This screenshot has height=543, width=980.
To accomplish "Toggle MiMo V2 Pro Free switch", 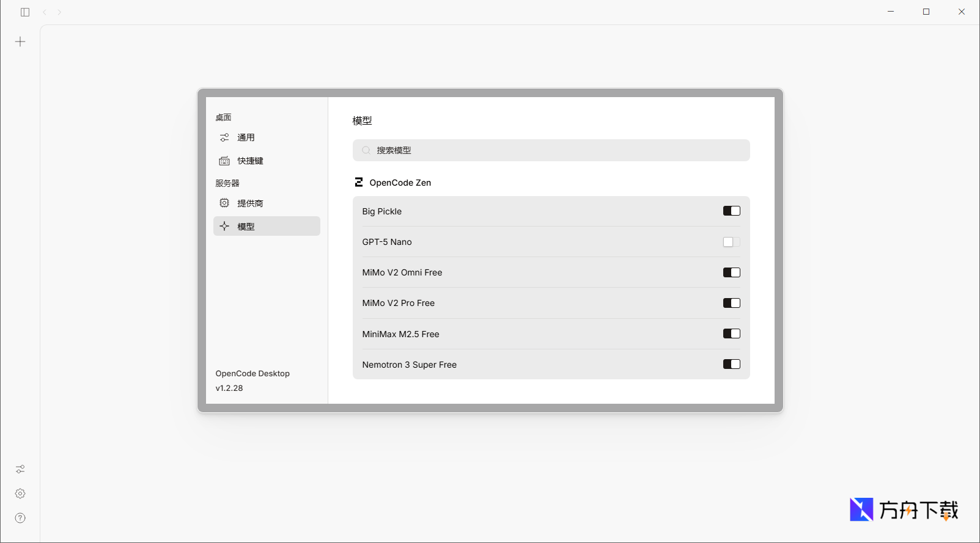I will 732,303.
